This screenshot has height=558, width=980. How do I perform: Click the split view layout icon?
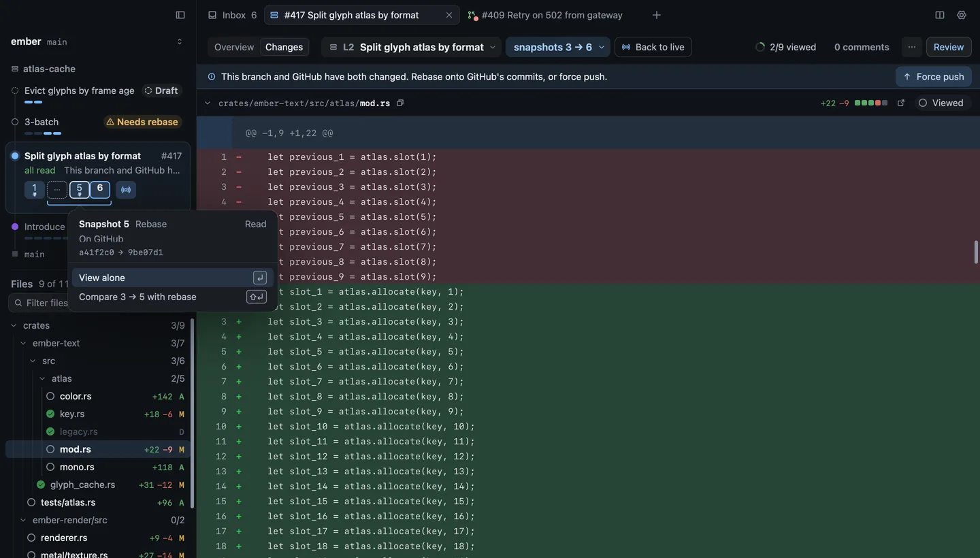940,15
